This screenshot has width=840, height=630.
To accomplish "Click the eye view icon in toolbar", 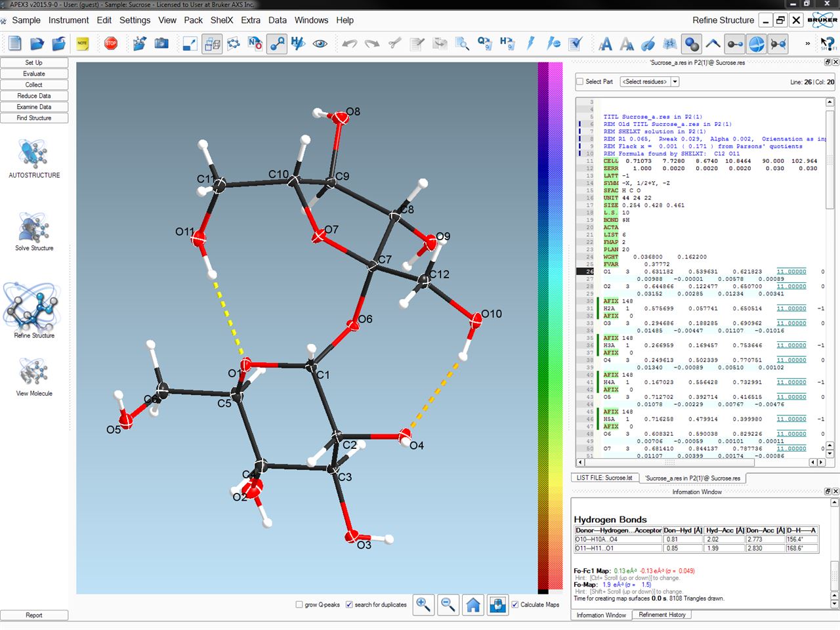I will tap(320, 44).
